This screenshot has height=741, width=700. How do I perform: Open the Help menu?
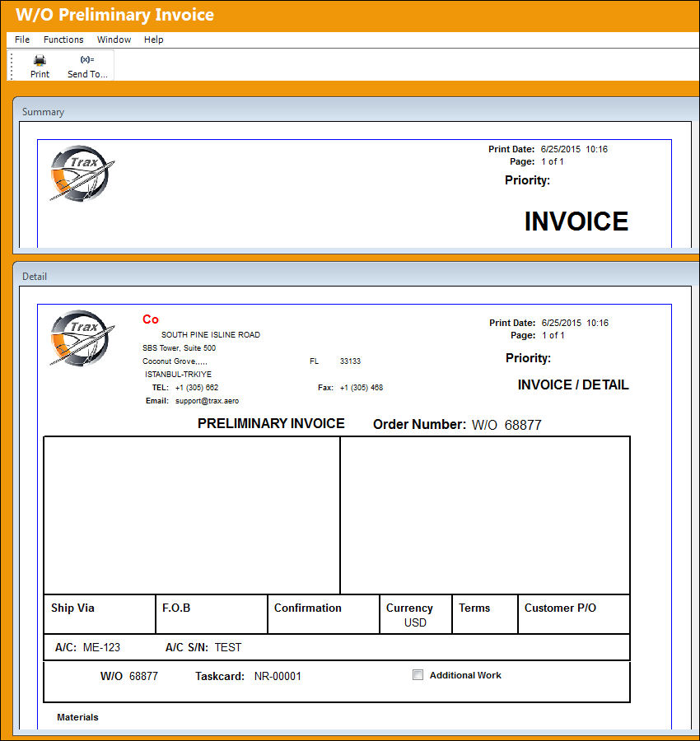click(154, 40)
